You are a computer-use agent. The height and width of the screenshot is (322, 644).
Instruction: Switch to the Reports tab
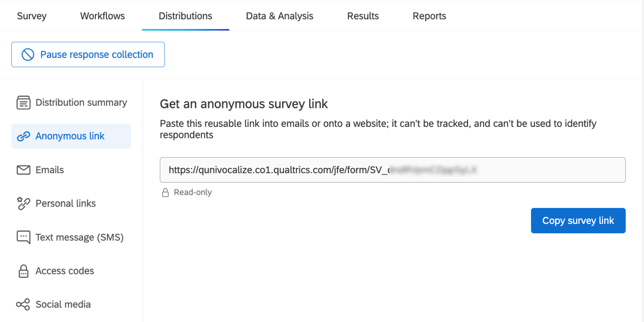tap(429, 16)
